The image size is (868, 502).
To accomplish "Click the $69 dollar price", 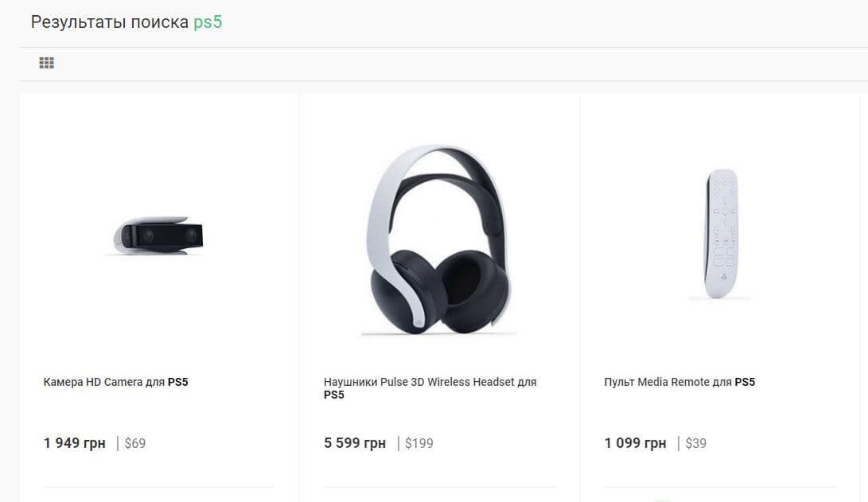I will [135, 443].
